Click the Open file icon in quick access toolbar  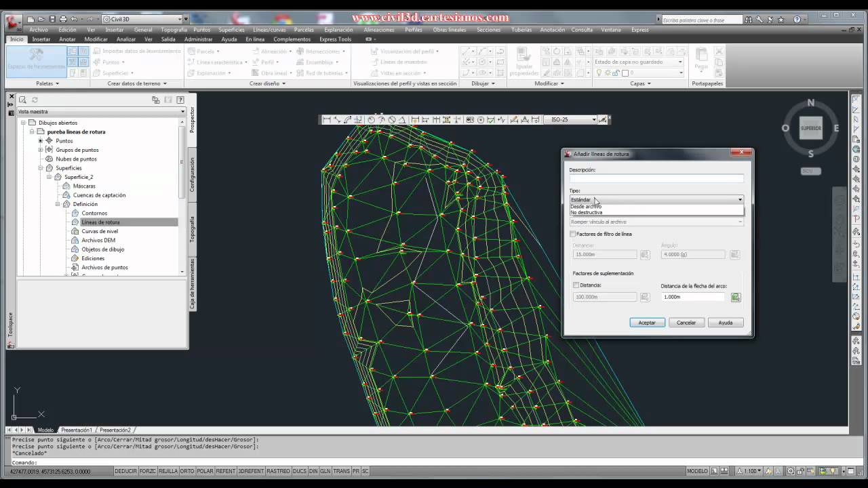click(x=41, y=19)
